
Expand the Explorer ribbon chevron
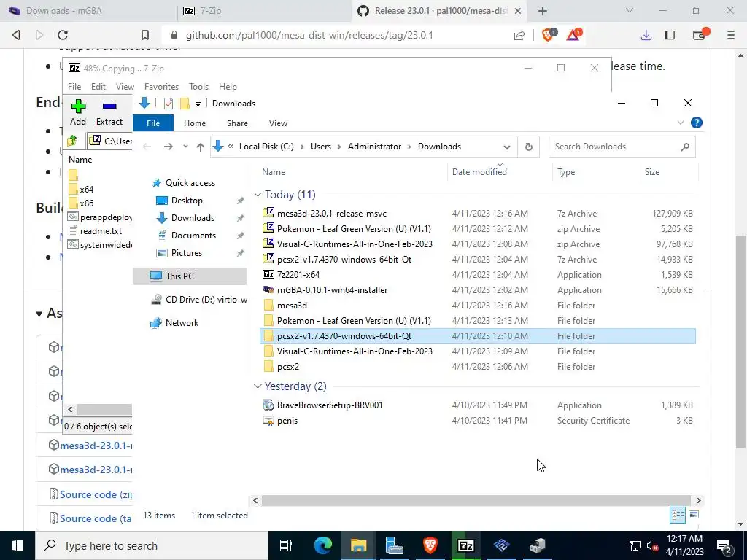click(681, 122)
